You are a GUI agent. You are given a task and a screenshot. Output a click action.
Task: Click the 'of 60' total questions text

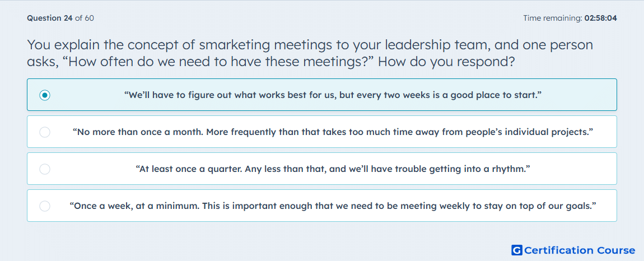point(84,18)
